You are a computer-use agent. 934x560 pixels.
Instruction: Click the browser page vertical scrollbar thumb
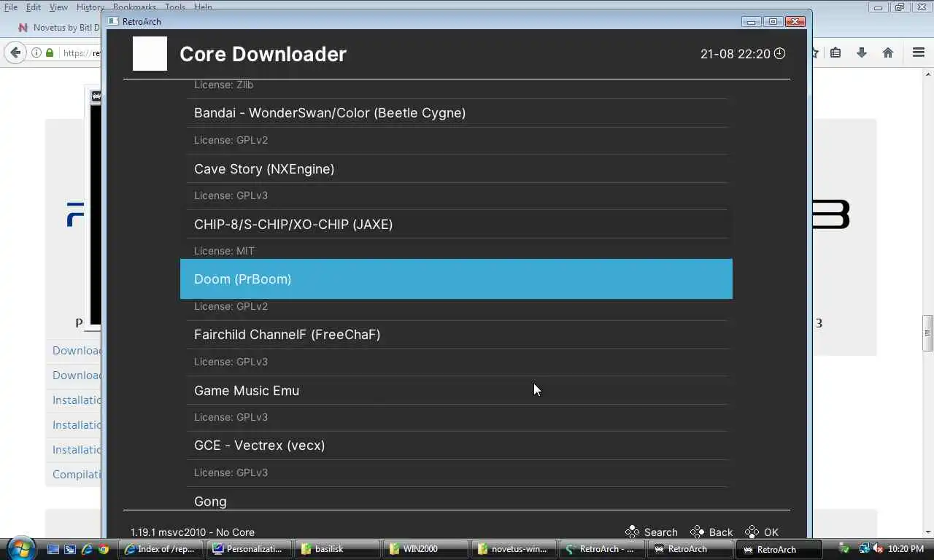[928, 333]
